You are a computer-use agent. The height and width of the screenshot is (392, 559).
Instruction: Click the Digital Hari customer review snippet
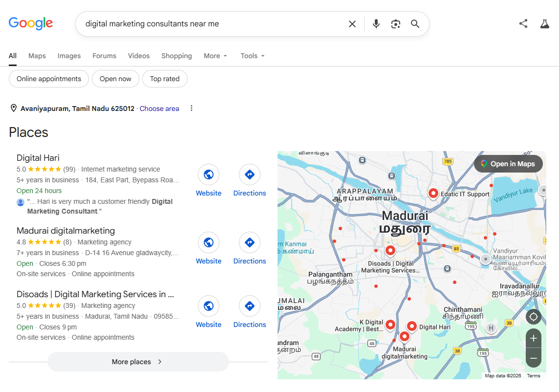pyautogui.click(x=100, y=206)
